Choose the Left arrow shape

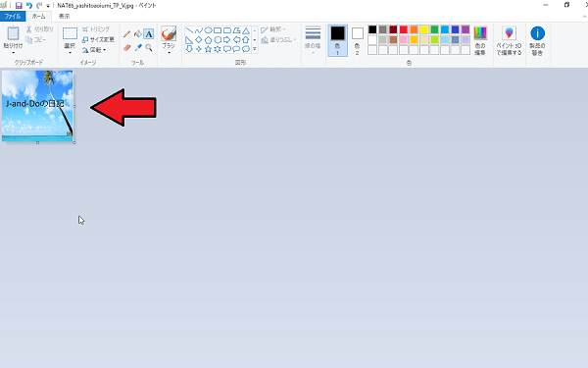236,40
